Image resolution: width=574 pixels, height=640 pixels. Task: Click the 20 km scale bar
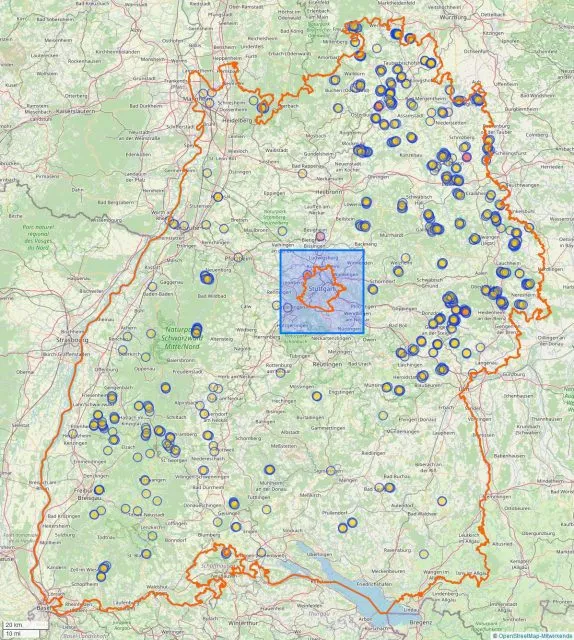25,625
